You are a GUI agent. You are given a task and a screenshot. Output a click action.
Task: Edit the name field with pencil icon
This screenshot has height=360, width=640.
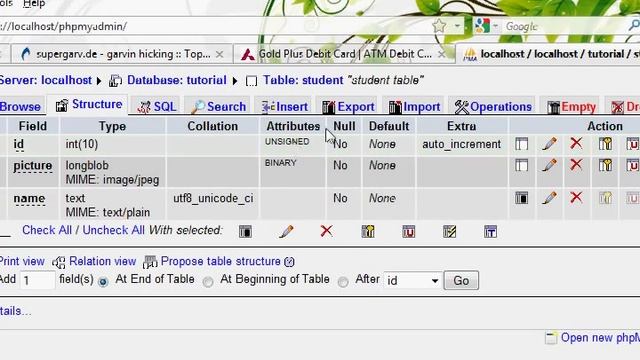tap(549, 198)
